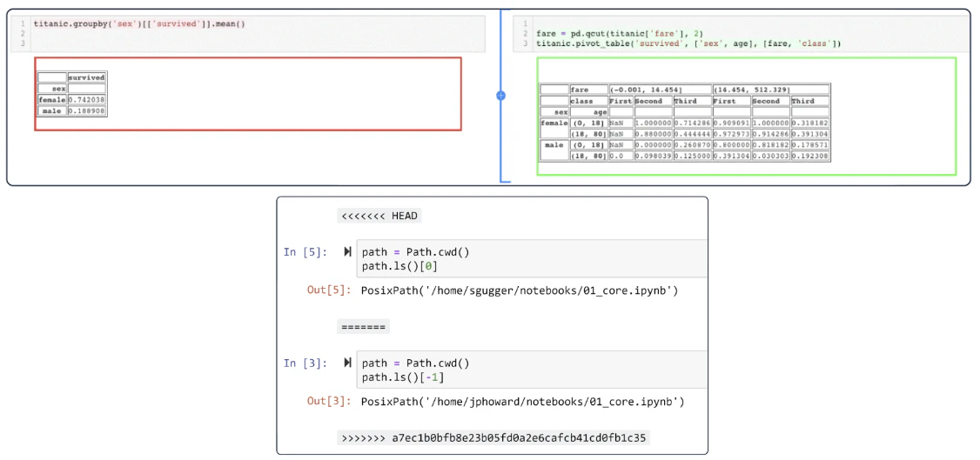Click the ======= conflict separator marker
Viewport: 980px width, 460px height.
pyautogui.click(x=363, y=326)
